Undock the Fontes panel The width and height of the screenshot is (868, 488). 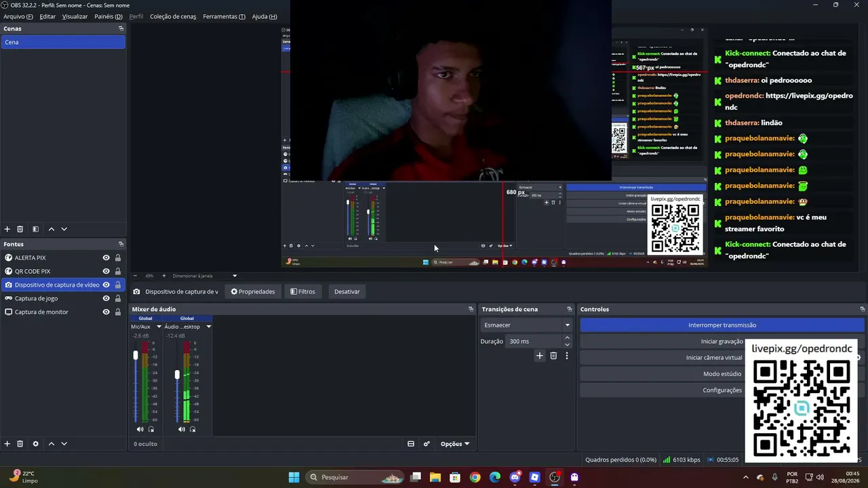(121, 244)
